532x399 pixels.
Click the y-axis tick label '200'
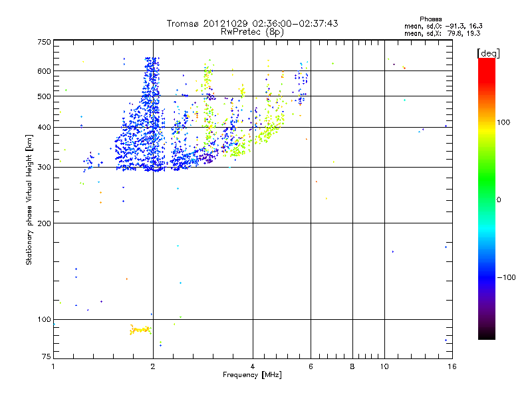click(x=44, y=223)
